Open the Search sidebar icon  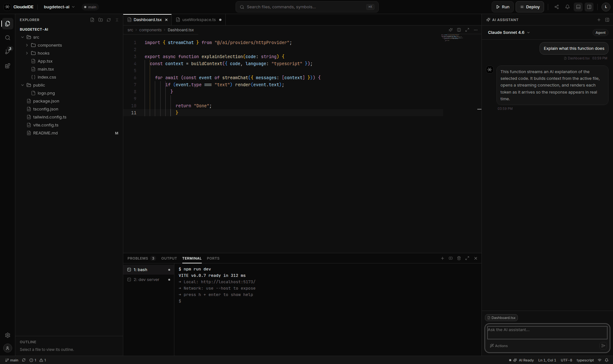[8, 38]
